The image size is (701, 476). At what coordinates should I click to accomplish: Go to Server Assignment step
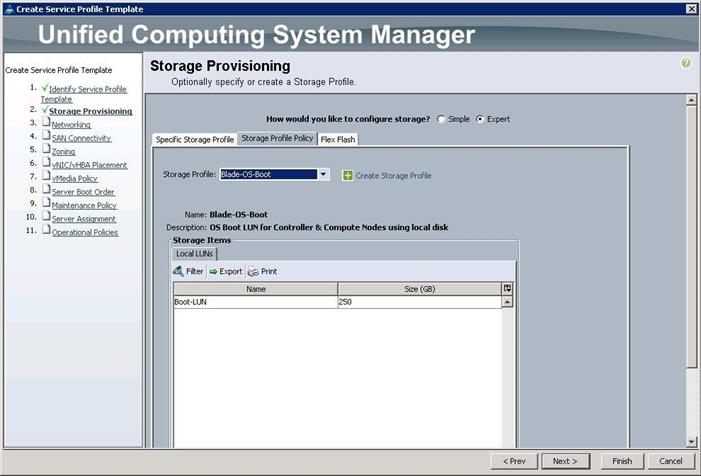pyautogui.click(x=84, y=219)
